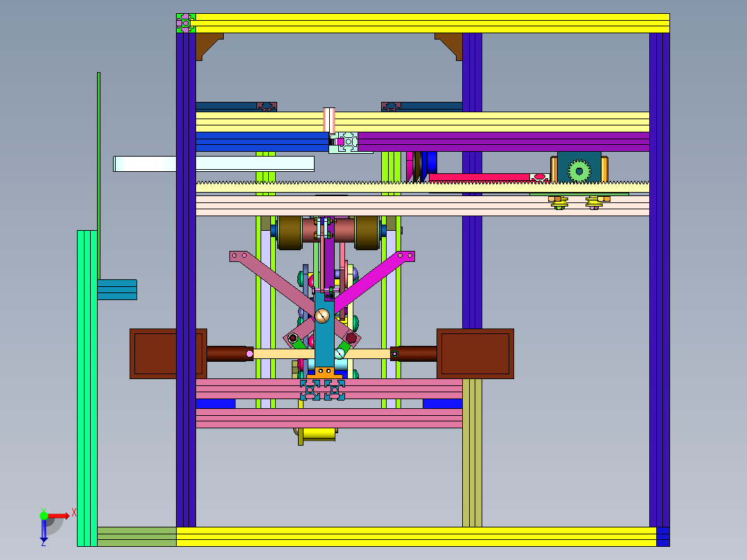Select the right olive roller wheel
The width and height of the screenshot is (747, 560).
[x=367, y=233]
